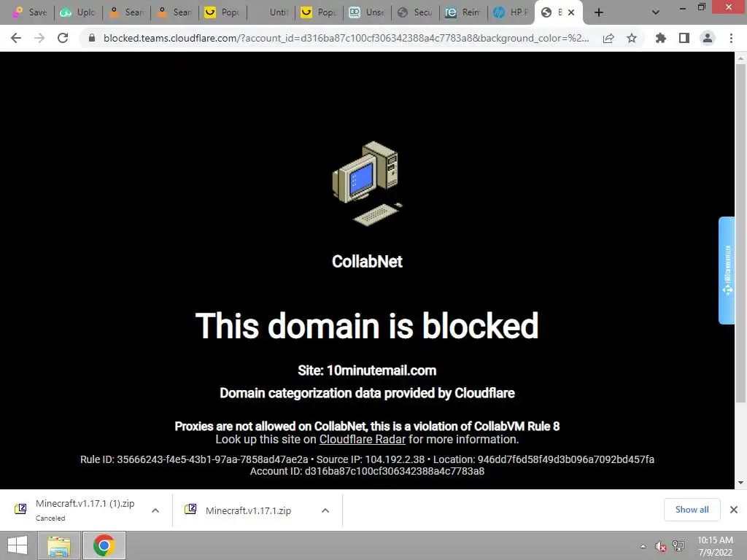Open the Chrome profile avatar

pos(708,38)
